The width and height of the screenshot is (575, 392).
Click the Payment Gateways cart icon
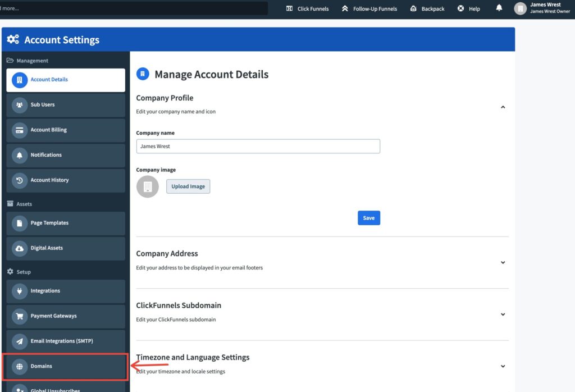coord(20,316)
